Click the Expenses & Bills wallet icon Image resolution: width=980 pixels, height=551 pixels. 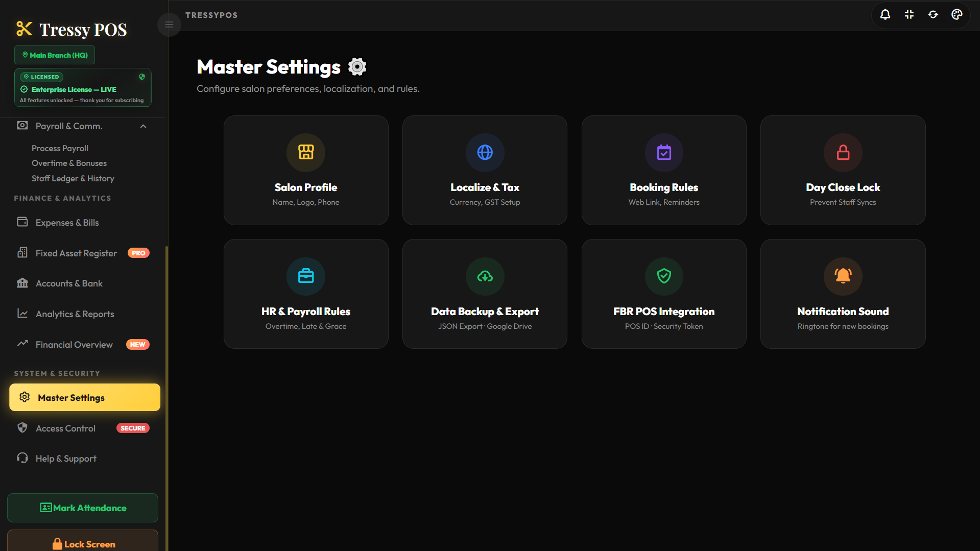(x=22, y=222)
